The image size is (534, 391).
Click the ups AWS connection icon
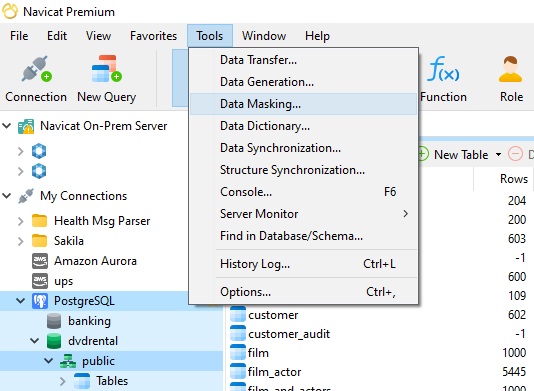pos(40,281)
